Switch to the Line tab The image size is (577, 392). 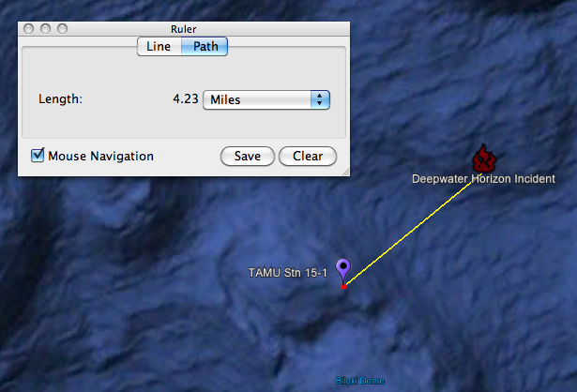pyautogui.click(x=159, y=46)
